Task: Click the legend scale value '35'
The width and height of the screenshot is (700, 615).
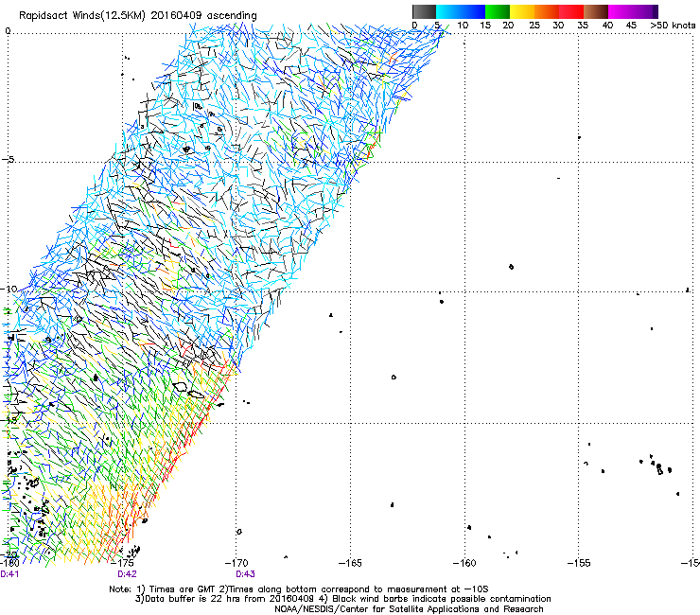Action: (583, 26)
